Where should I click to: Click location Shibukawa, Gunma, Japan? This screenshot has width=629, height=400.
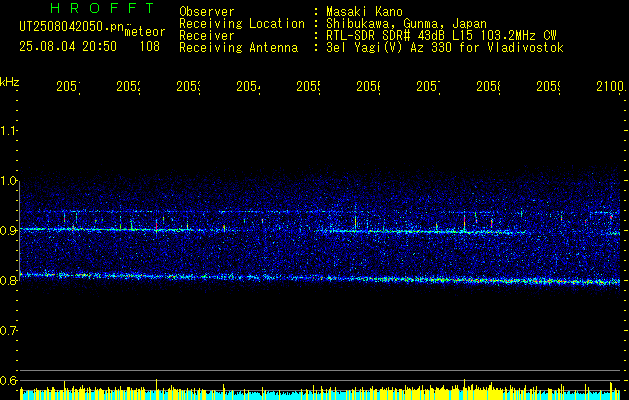pos(406,24)
